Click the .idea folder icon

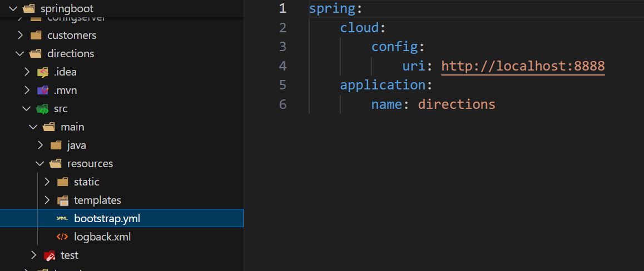tap(43, 72)
